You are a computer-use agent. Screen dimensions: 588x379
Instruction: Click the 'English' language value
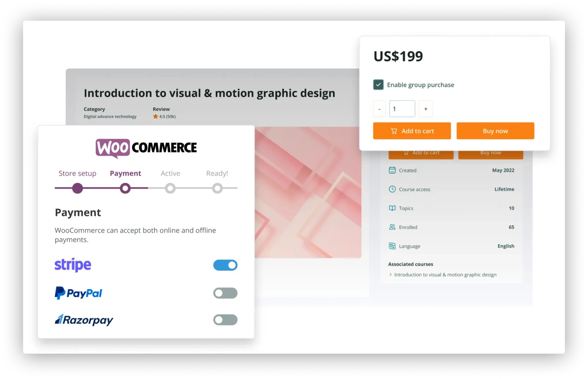coord(506,246)
